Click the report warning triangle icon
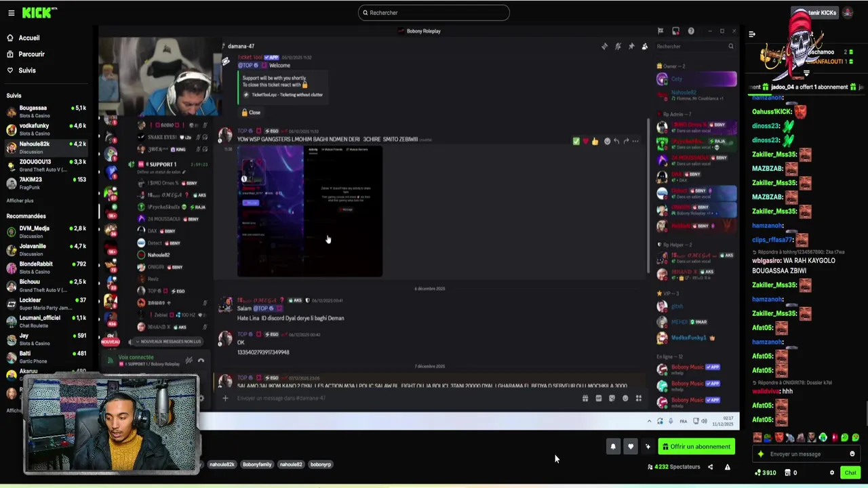 pos(728,467)
